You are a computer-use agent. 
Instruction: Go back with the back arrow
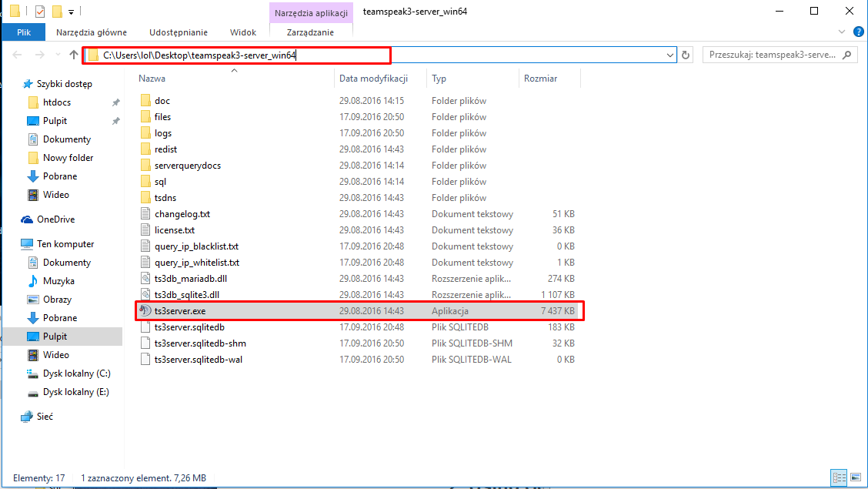pos(17,55)
